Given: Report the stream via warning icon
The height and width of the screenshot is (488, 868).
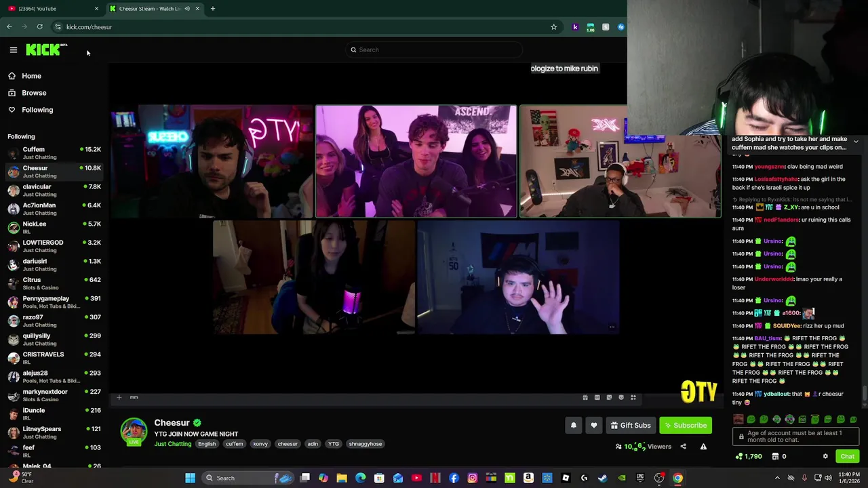Looking at the screenshot, I should (x=703, y=447).
